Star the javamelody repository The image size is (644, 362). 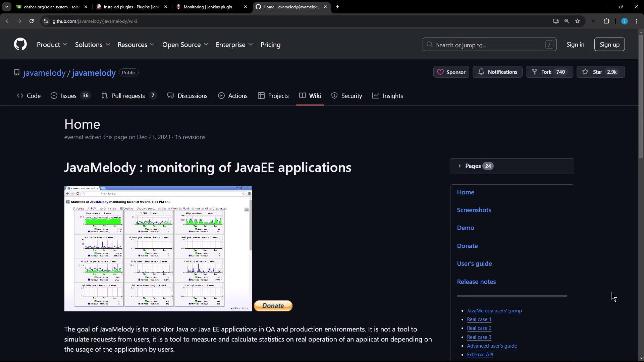(600, 72)
